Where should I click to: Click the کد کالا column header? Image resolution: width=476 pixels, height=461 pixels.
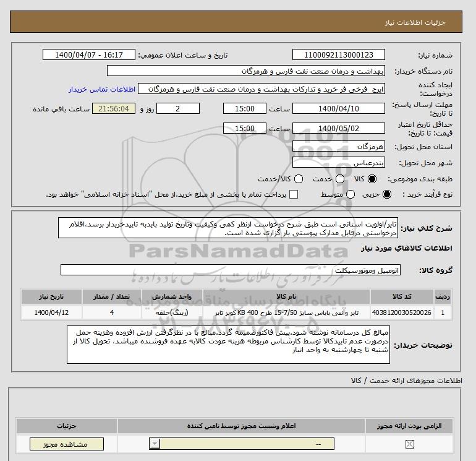[x=402, y=296]
